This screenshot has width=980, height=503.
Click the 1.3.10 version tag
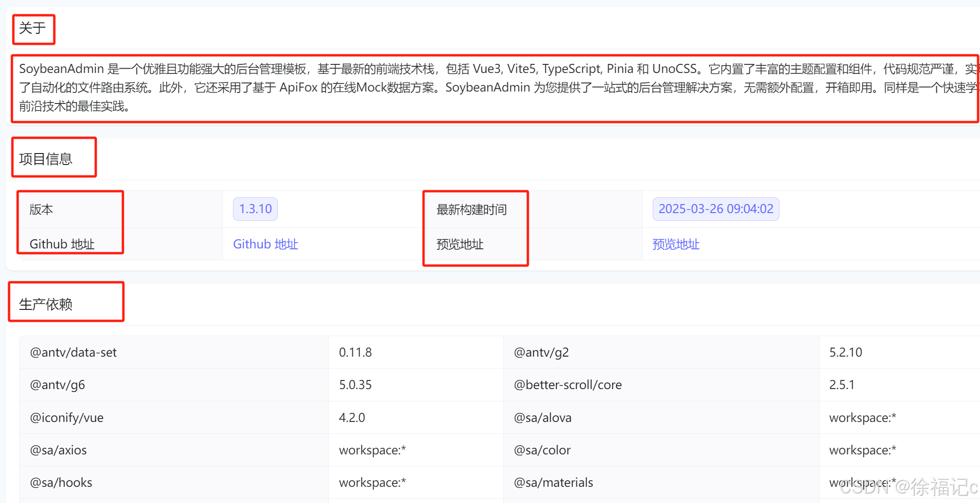(255, 209)
